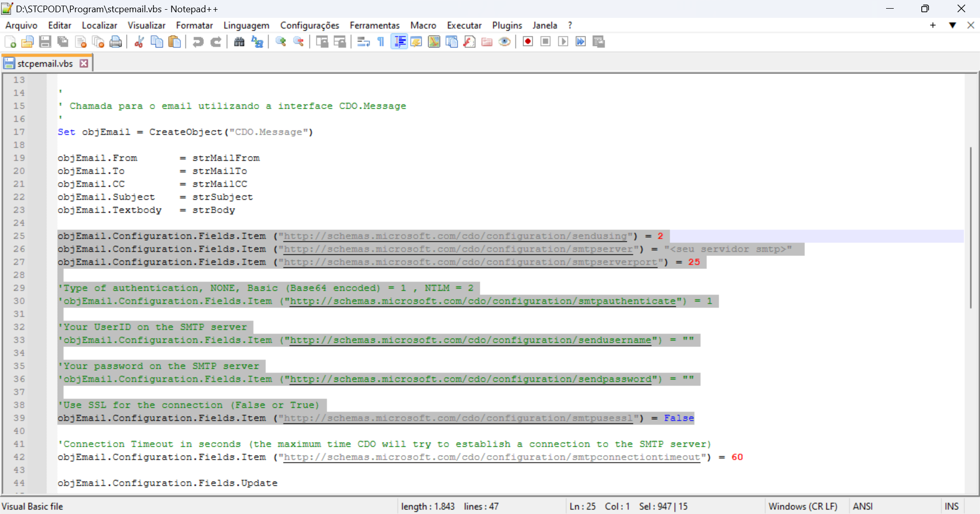Screen dimensions: 980x514
Task: Click the vertical scrollbar thumb
Action: coord(970,227)
